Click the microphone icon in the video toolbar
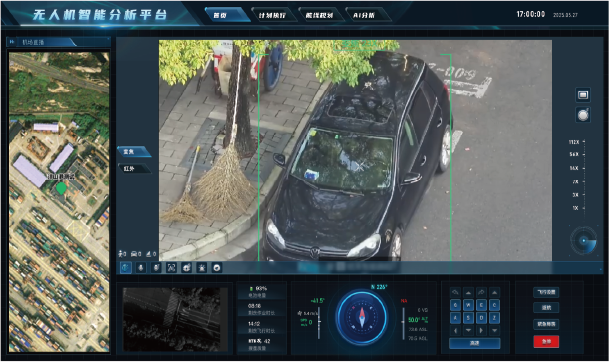611x364 pixels. click(x=141, y=268)
